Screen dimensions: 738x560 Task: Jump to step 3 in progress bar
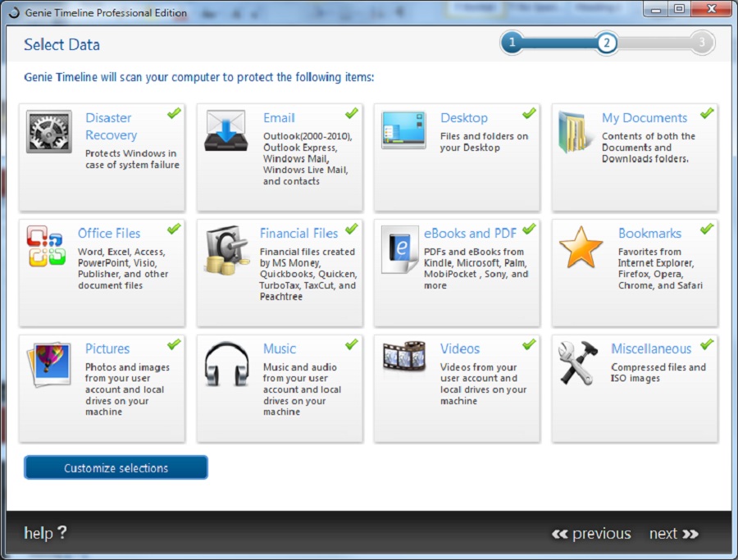pos(701,43)
